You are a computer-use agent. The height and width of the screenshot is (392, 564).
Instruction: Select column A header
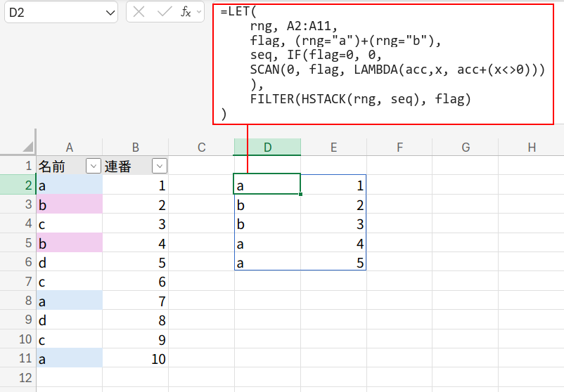pos(69,147)
